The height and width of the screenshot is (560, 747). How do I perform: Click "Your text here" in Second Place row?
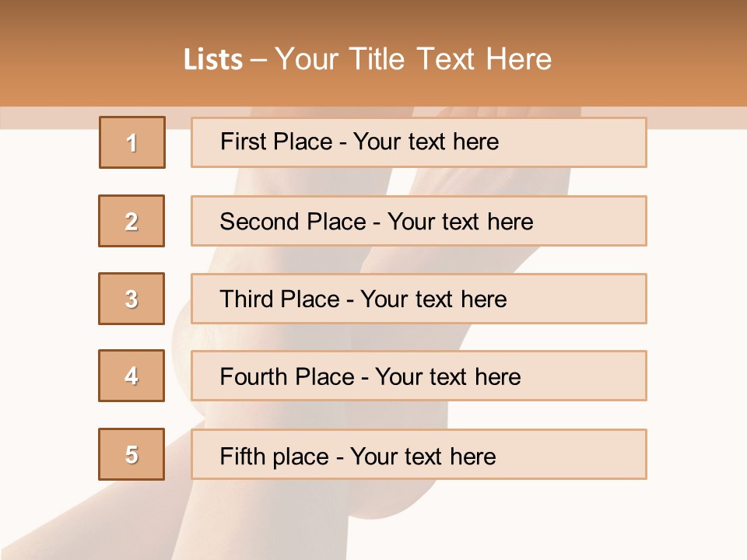pyautogui.click(x=461, y=222)
